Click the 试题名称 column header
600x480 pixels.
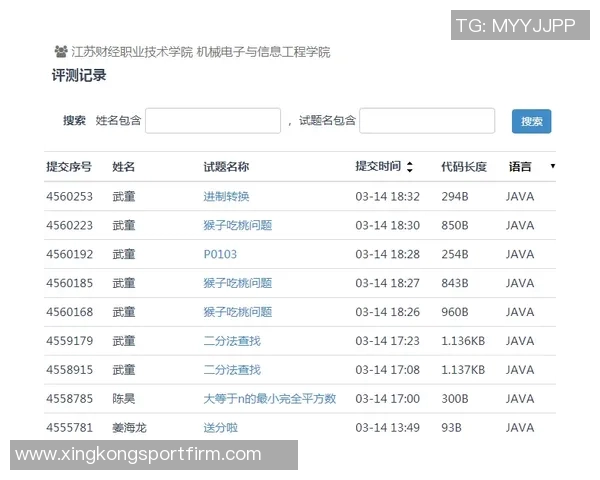(226, 167)
